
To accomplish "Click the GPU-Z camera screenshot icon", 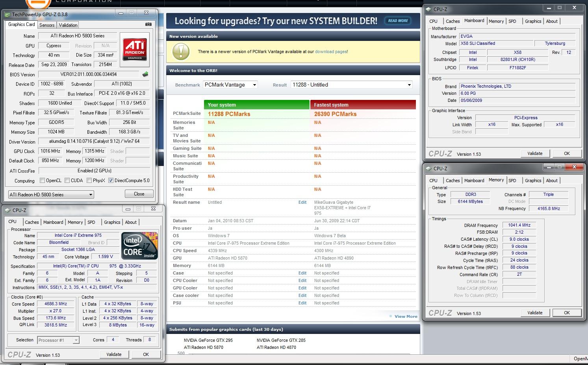I will click(x=148, y=24).
